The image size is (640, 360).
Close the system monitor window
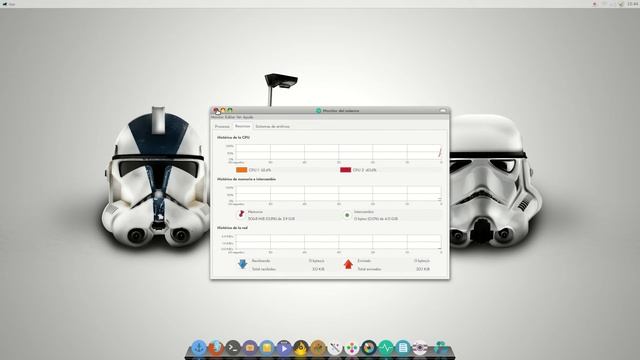point(216,110)
